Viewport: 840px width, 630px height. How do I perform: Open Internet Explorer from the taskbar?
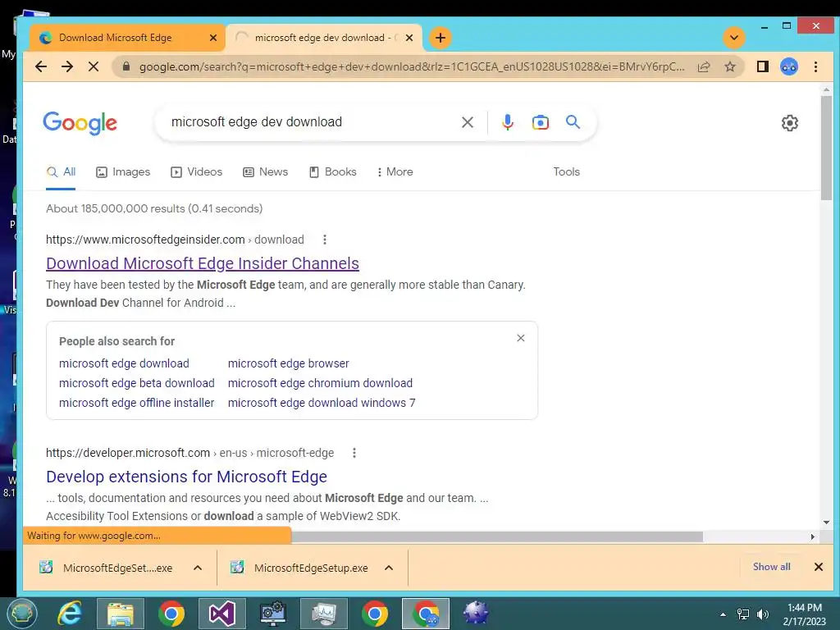[x=70, y=614]
